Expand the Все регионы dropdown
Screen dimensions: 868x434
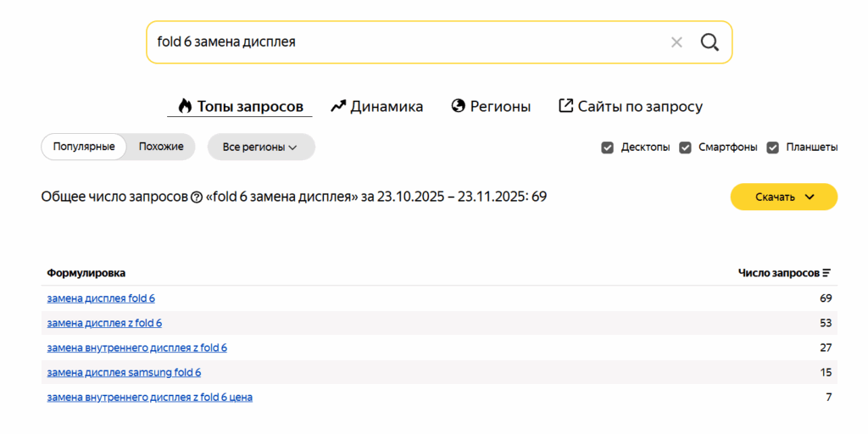click(x=260, y=147)
